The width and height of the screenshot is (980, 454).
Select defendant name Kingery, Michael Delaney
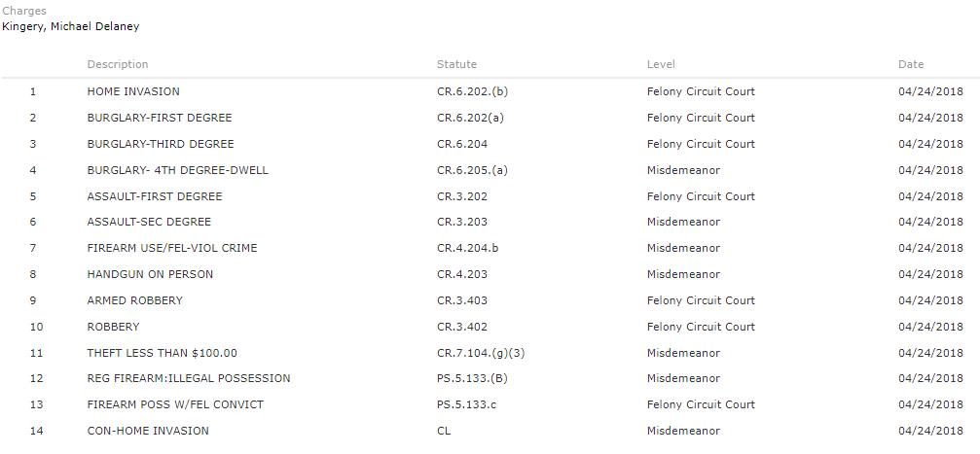pos(70,26)
